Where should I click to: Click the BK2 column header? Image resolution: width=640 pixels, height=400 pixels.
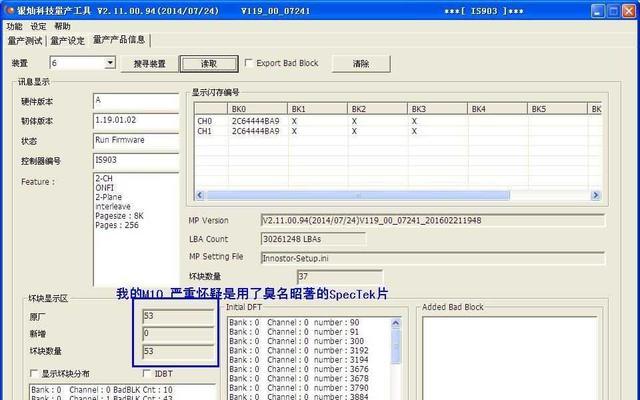pos(378,109)
